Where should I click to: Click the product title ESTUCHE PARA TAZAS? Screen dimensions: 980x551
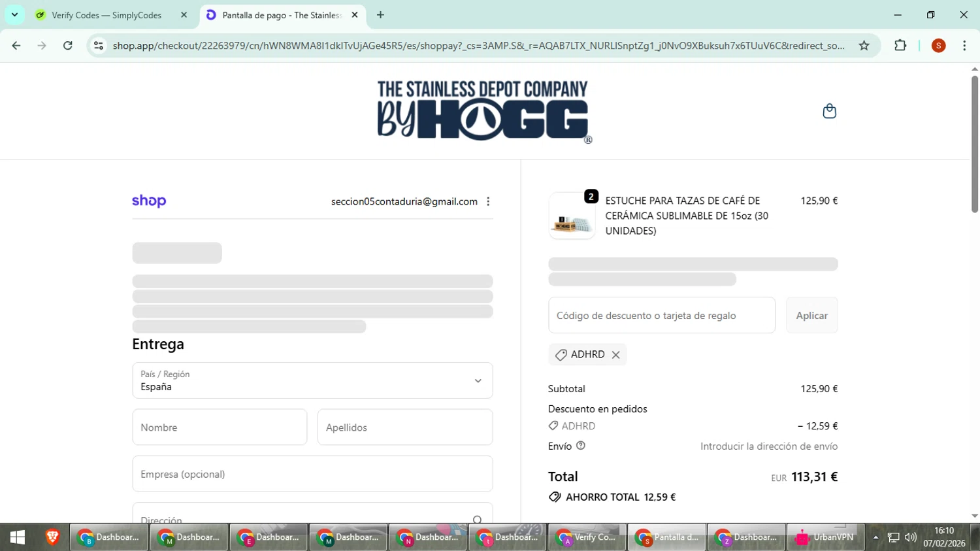tap(687, 216)
